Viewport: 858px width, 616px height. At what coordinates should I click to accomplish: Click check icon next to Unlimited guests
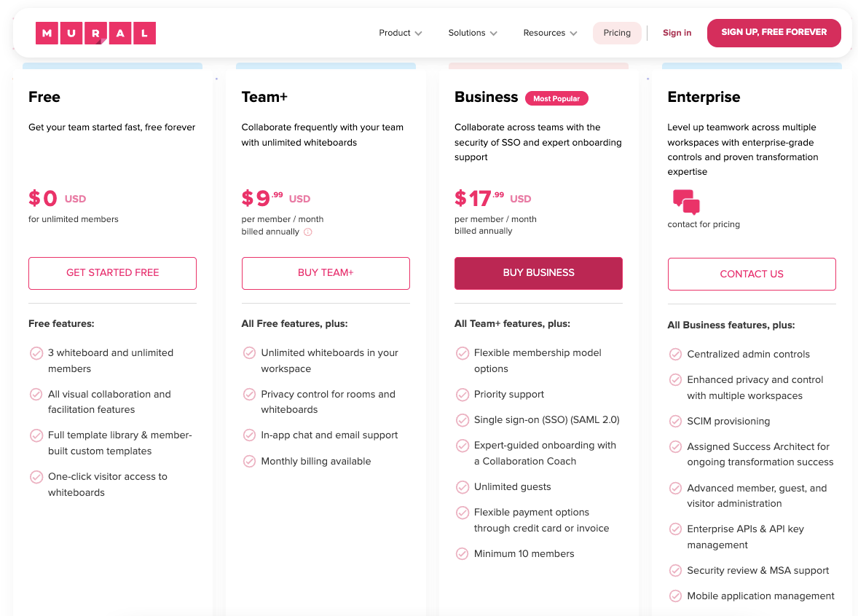point(462,487)
